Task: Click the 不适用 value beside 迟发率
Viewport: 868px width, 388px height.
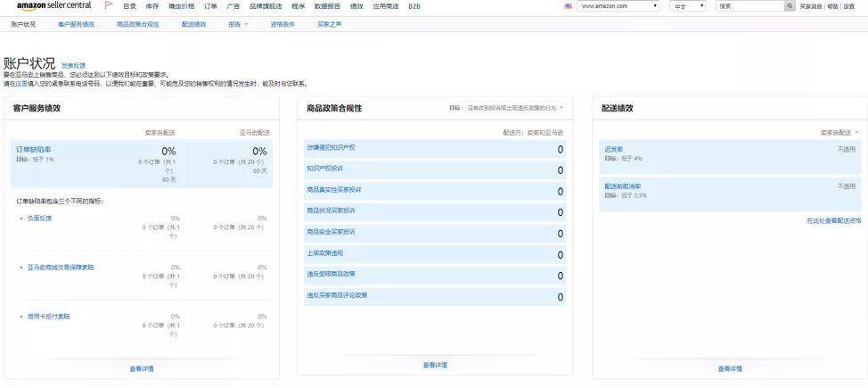Action: (846, 149)
